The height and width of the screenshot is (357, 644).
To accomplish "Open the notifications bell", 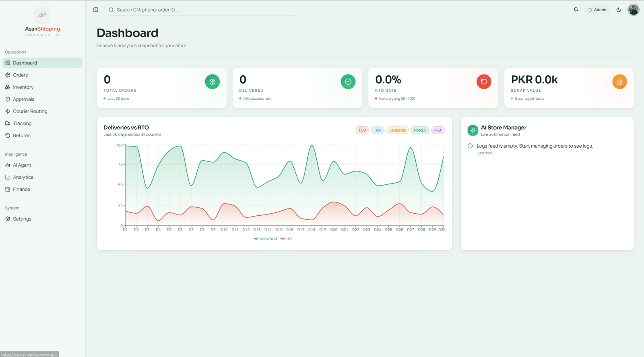I will coord(576,10).
